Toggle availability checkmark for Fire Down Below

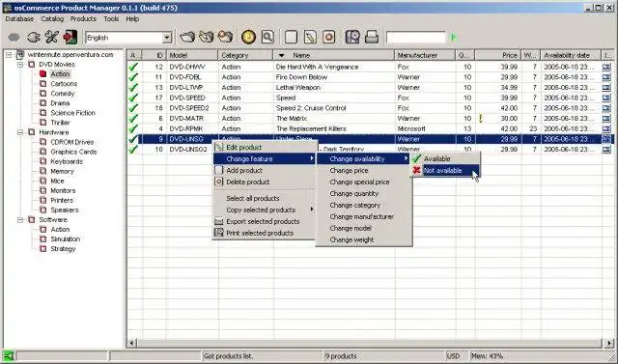[133, 77]
